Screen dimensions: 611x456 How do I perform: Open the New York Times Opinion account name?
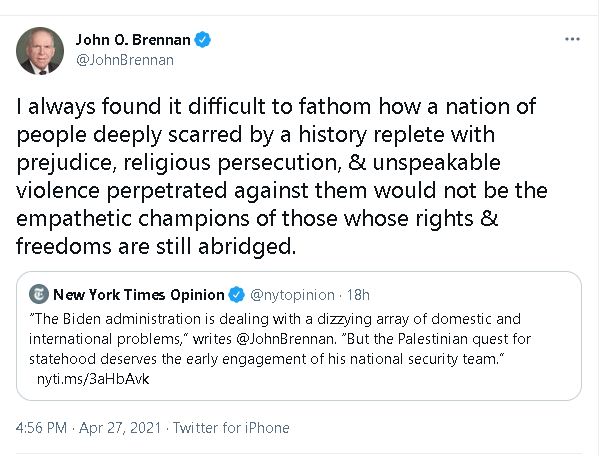[139, 294]
